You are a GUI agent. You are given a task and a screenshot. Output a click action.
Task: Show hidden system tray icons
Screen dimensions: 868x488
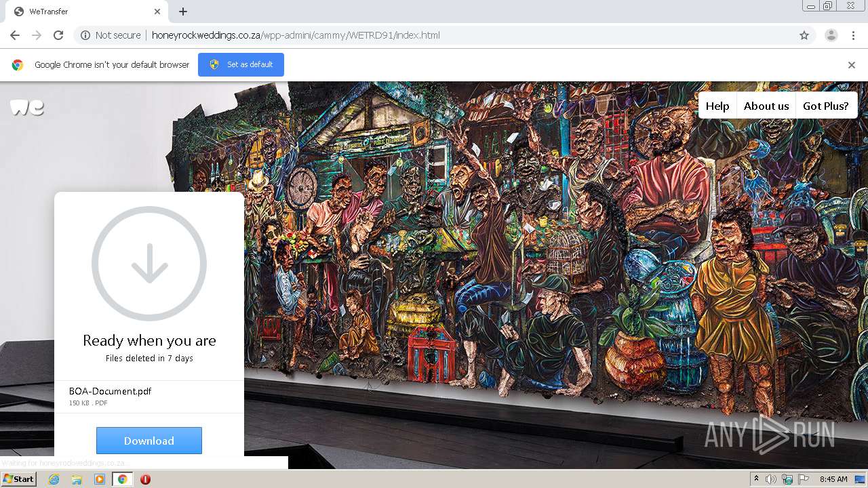[x=756, y=479]
